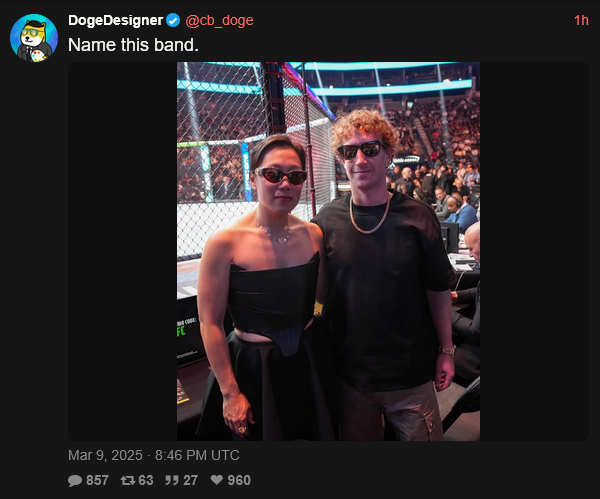Click the quote marks icon
600x499 pixels.
(172, 480)
